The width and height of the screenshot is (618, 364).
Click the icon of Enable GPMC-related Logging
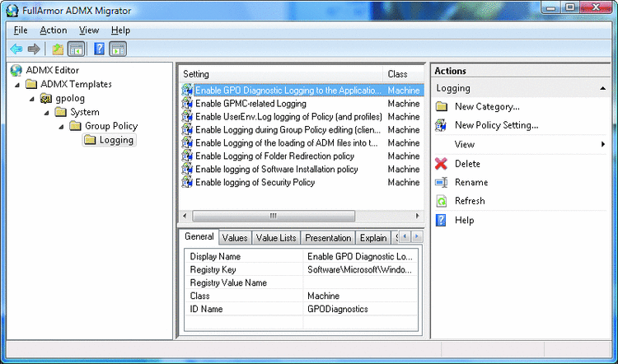pos(187,104)
